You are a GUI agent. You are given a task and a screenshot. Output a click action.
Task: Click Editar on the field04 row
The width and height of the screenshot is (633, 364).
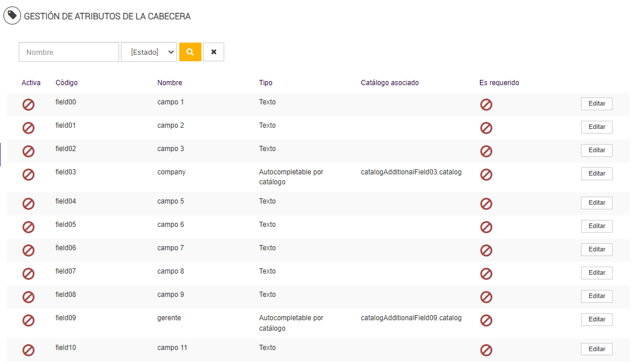coord(596,203)
